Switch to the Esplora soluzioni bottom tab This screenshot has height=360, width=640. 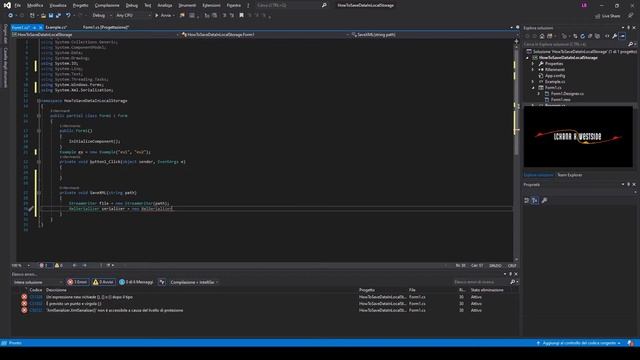(538, 175)
